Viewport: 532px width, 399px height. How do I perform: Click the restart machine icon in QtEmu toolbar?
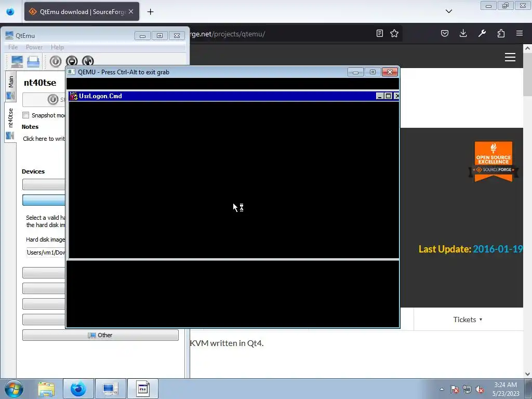(x=88, y=61)
